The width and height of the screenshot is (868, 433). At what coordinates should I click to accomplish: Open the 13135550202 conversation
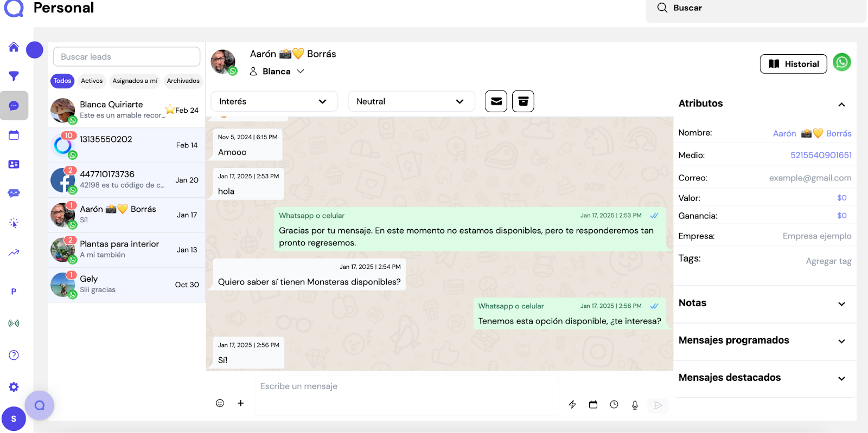pyautogui.click(x=126, y=145)
